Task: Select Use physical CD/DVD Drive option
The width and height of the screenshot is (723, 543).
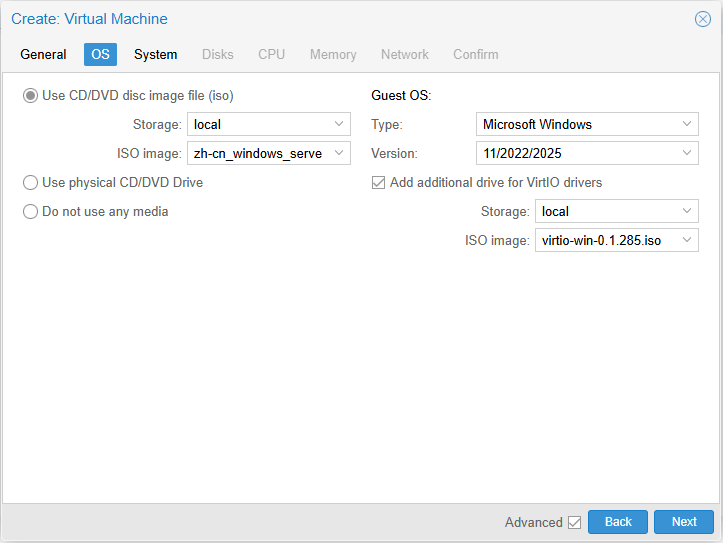Action: [x=31, y=183]
